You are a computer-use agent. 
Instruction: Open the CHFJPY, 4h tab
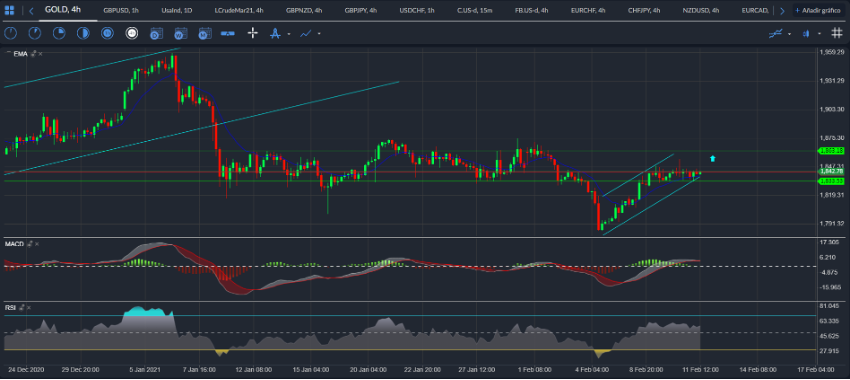[x=644, y=10]
